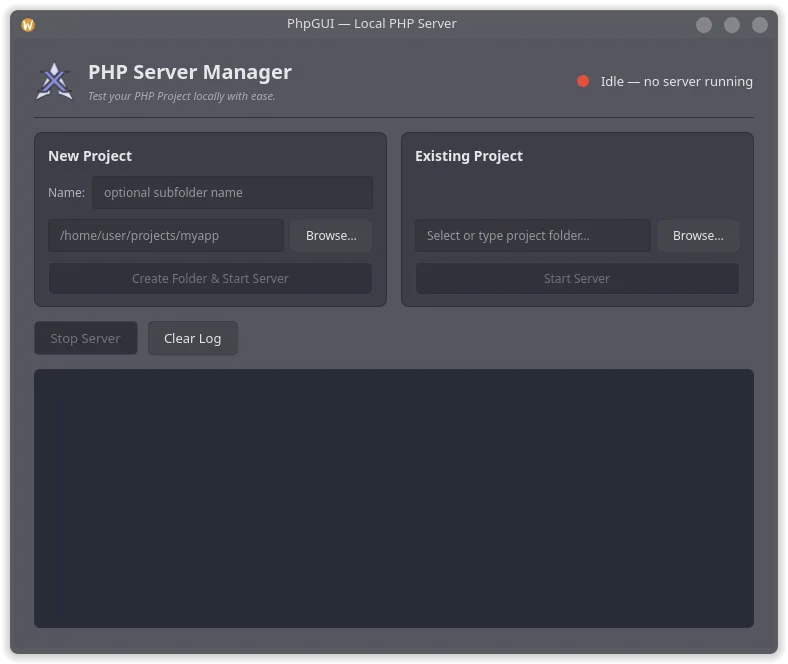Click the 'Idle — no server running' status text
Screen dimensions: 788x664
tap(676, 81)
